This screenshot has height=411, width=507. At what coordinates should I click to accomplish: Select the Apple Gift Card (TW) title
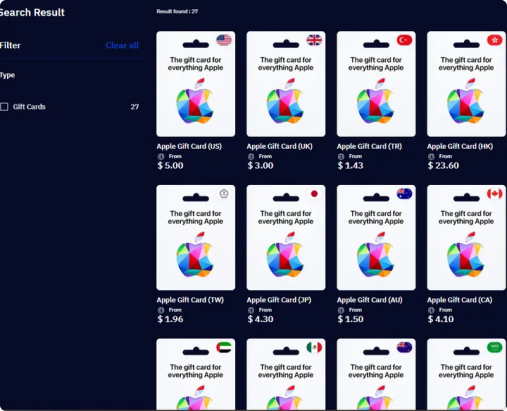pyautogui.click(x=190, y=300)
